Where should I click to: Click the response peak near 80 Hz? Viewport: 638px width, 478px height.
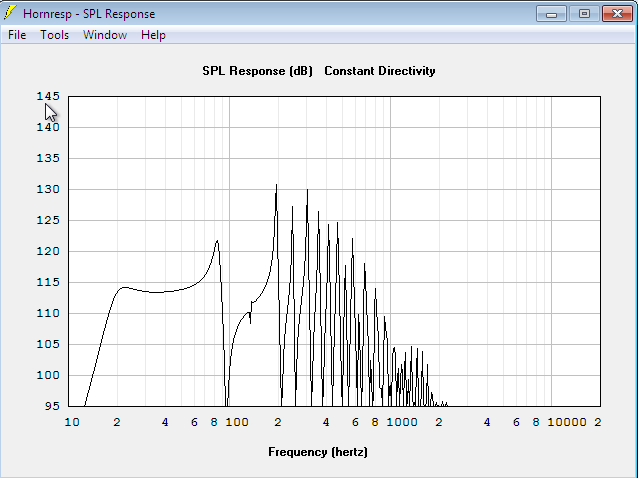(217, 242)
